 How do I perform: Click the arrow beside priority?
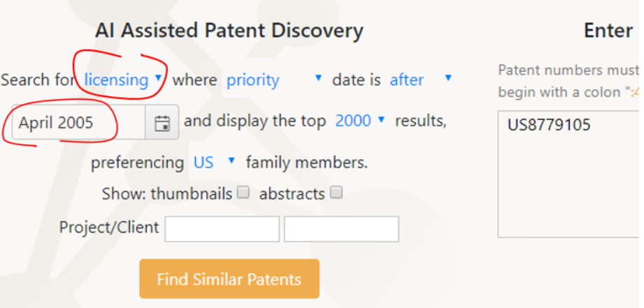tap(318, 78)
